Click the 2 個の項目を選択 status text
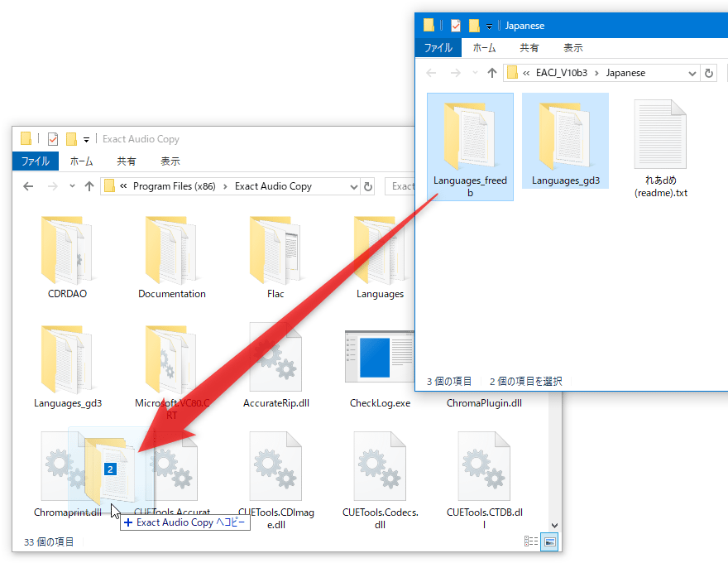This screenshot has height=563, width=728. 525,382
